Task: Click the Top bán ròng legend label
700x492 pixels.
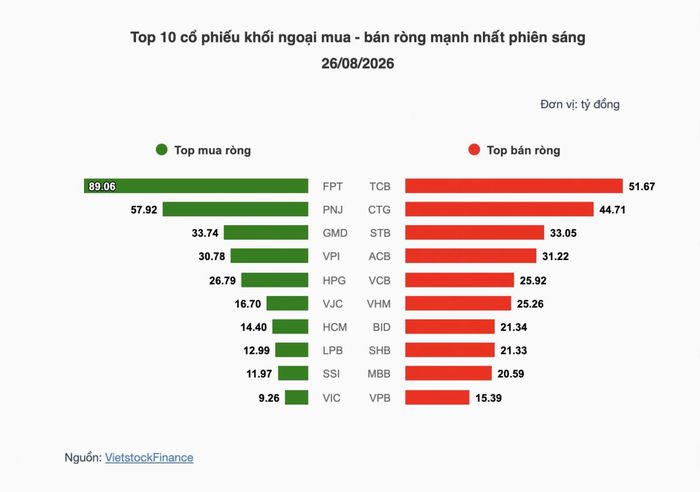Action: (524, 150)
